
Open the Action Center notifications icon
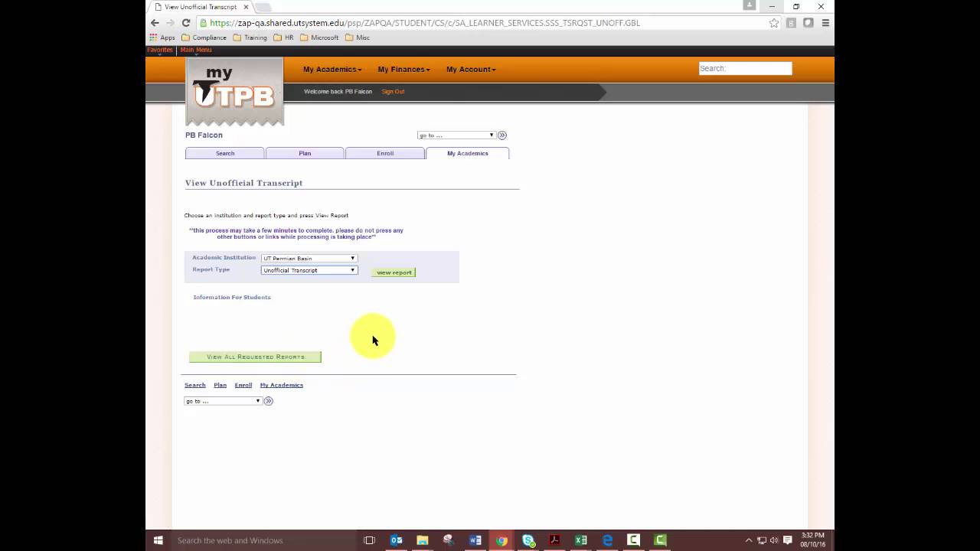(787, 540)
